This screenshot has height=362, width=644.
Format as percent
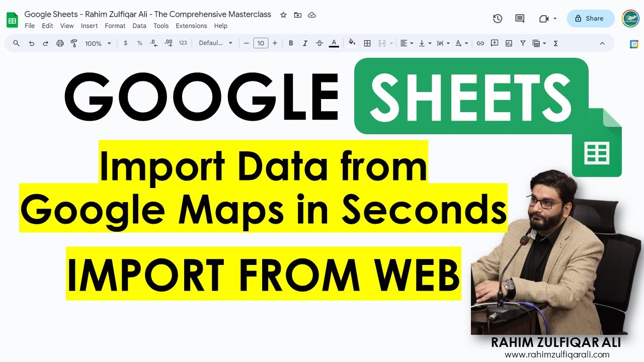pos(139,43)
